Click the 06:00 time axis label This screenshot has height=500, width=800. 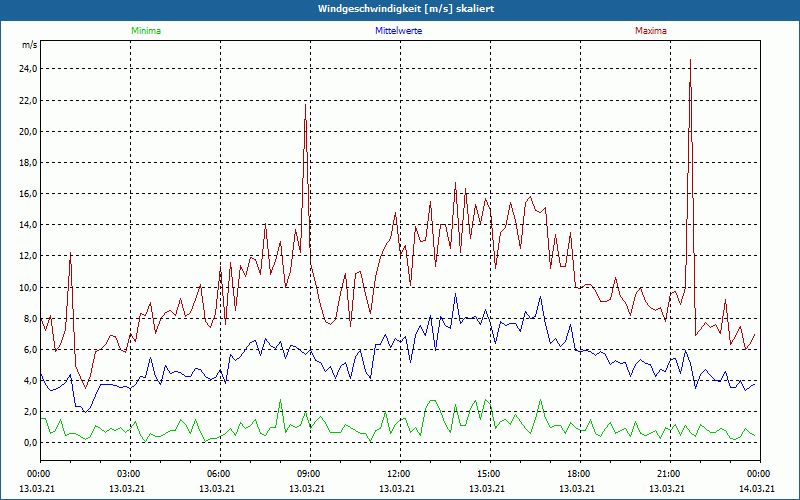coord(217,473)
